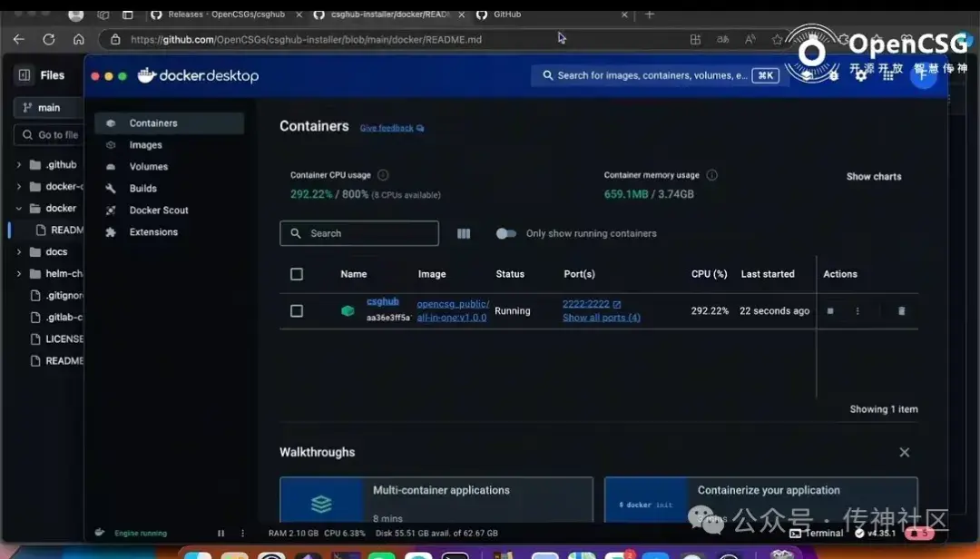This screenshot has height=559, width=980.
Task: Open the Give feedback link
Action: pyautogui.click(x=386, y=127)
